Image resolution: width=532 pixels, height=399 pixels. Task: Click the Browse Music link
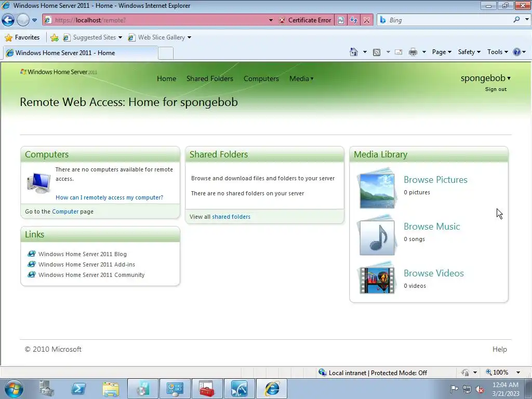point(432,227)
